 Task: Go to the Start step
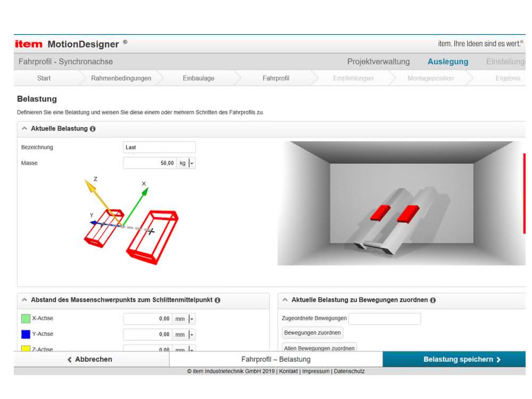point(44,78)
